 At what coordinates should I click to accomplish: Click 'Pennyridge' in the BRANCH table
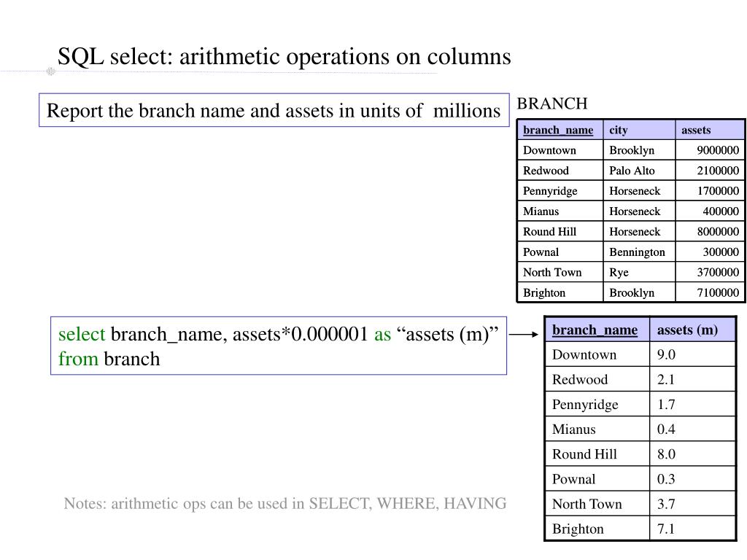[x=550, y=192]
